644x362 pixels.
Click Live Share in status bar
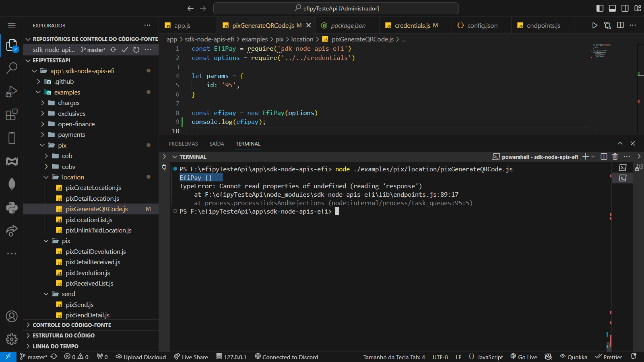191,357
